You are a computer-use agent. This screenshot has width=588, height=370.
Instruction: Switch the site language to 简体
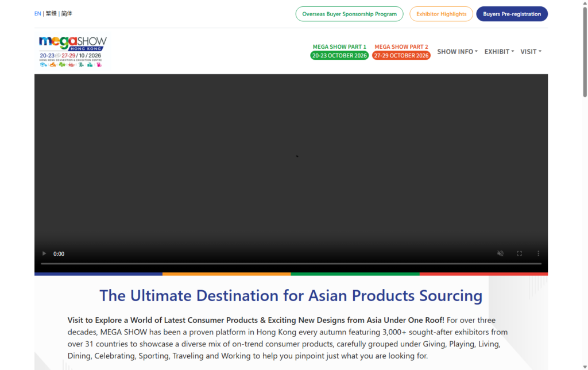click(66, 13)
